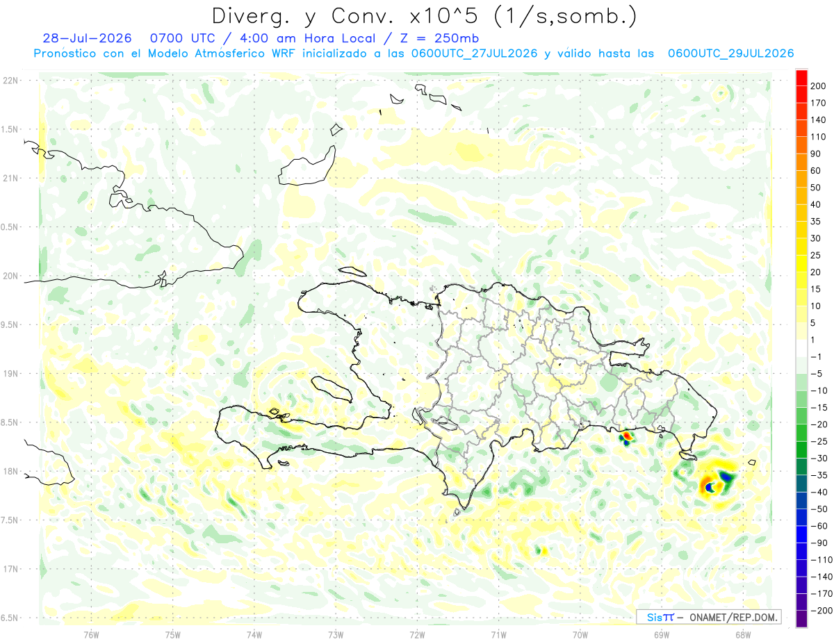
Task: Click the yellow legend swatch between 20 and 25
Action: coord(801,264)
